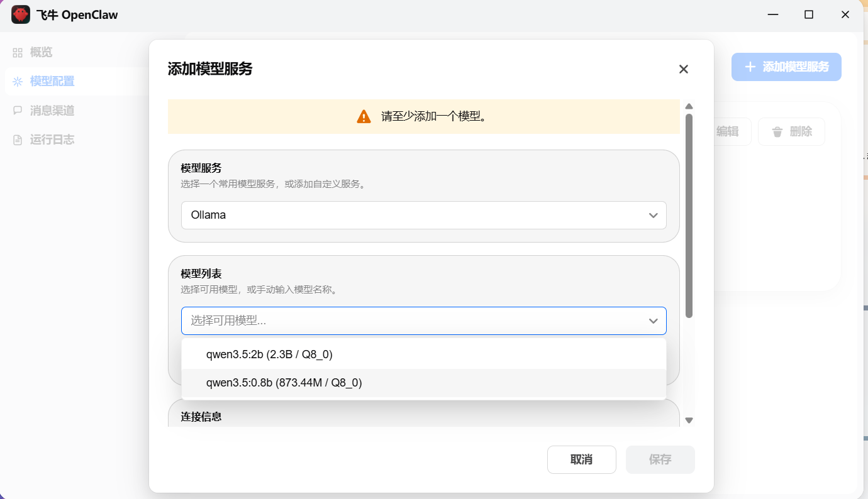Screen dimensions: 868x499
Task: Open the Ollama 模型服务 dropdown
Action: pos(423,215)
